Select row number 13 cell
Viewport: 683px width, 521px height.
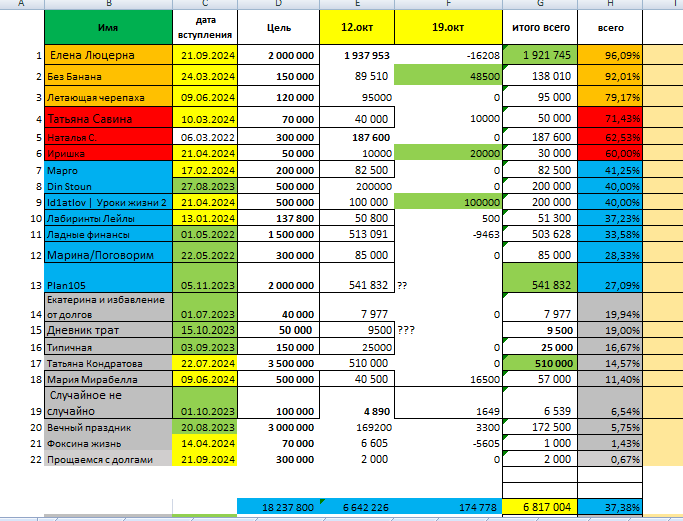tap(22, 277)
